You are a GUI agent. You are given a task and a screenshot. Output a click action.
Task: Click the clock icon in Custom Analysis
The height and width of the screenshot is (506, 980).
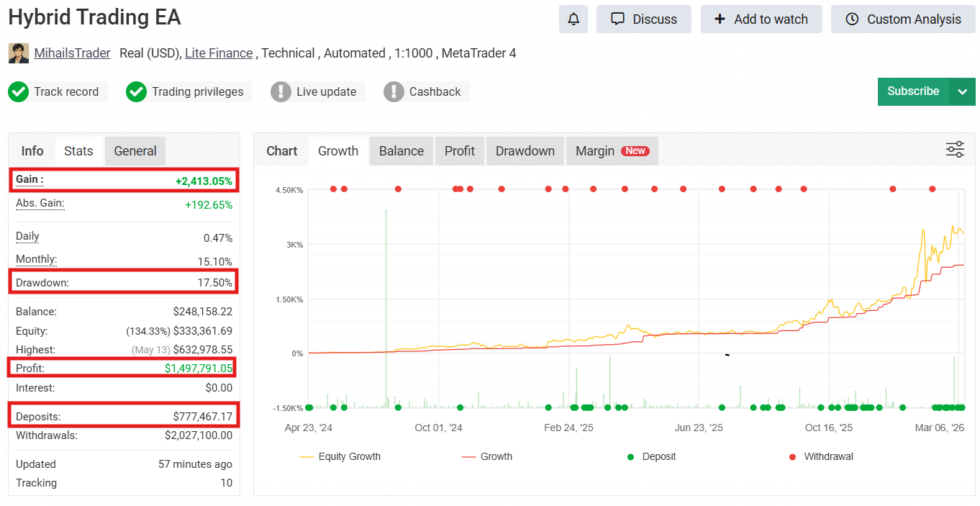(852, 19)
